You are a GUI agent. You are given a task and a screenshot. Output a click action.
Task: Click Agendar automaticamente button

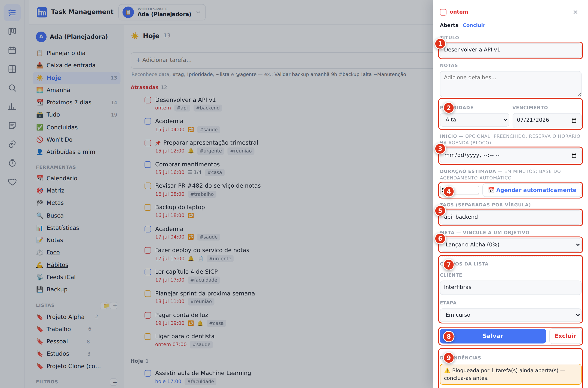point(532,190)
